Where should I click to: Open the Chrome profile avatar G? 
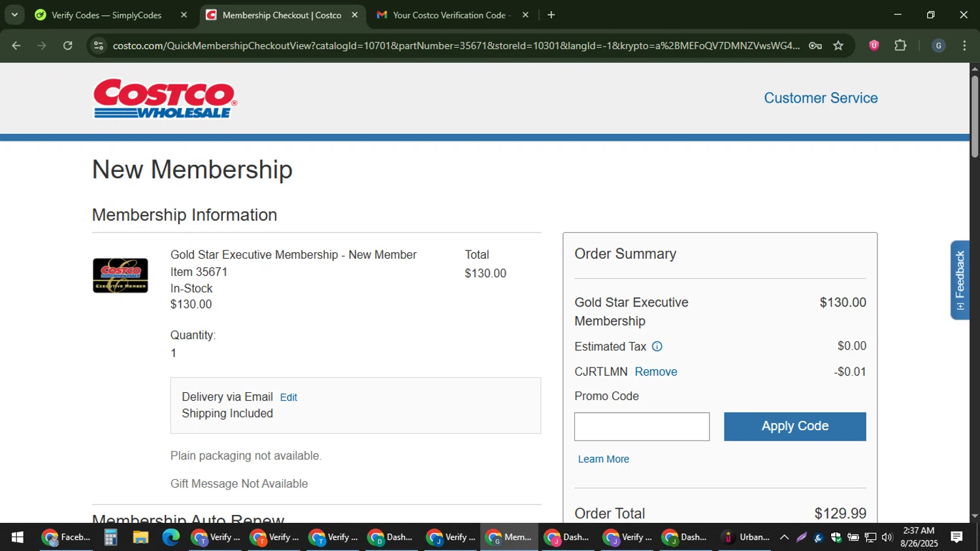click(938, 46)
